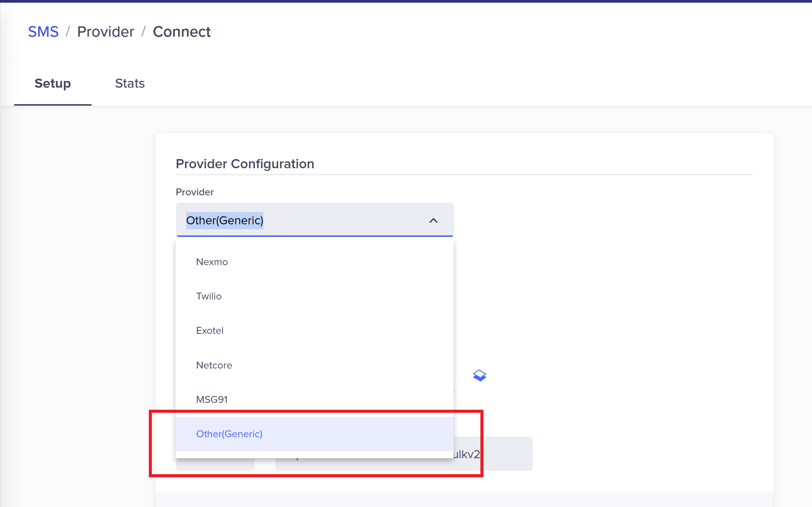Click the Provider Configuration heading

pos(245,164)
